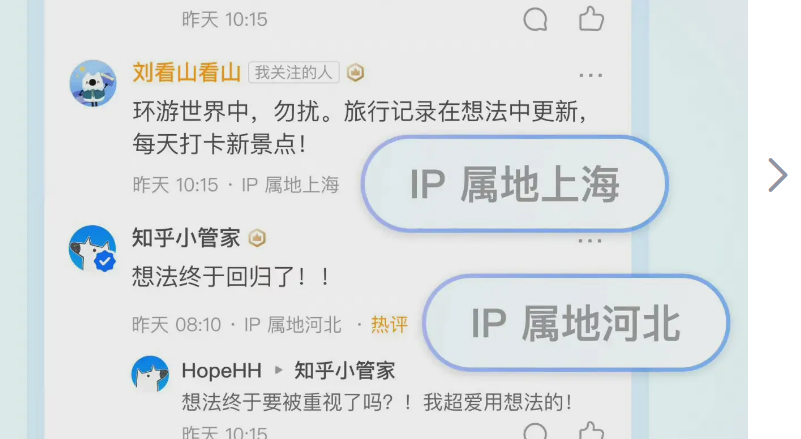Screen dimensions: 801x439
Task: Click gold badge next to 刘看山看山
Action: (x=356, y=73)
